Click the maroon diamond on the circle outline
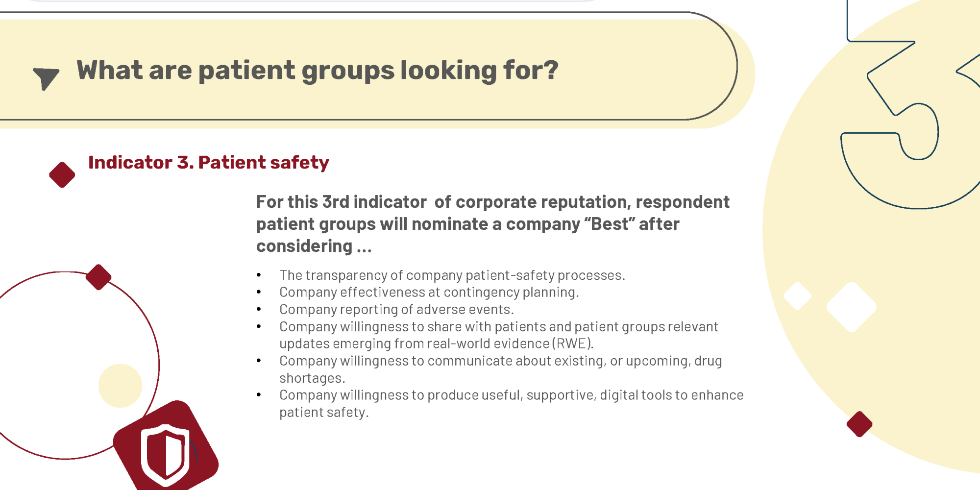This screenshot has height=490, width=980. pos(98,277)
